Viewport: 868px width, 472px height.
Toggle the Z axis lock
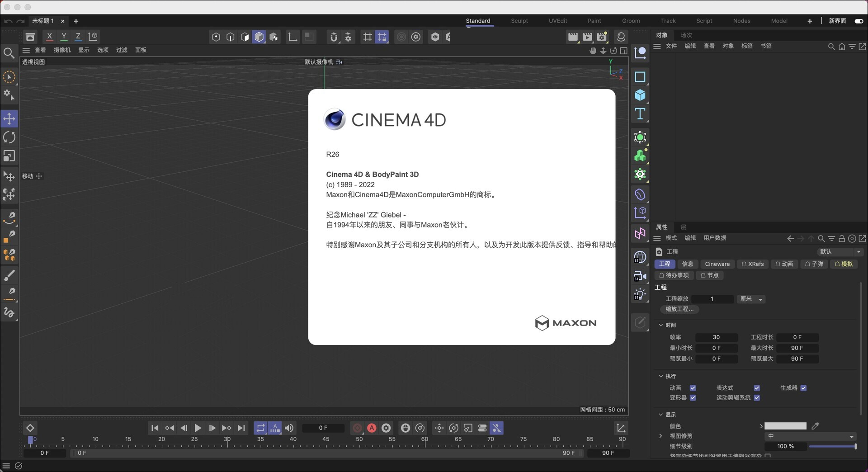click(78, 37)
